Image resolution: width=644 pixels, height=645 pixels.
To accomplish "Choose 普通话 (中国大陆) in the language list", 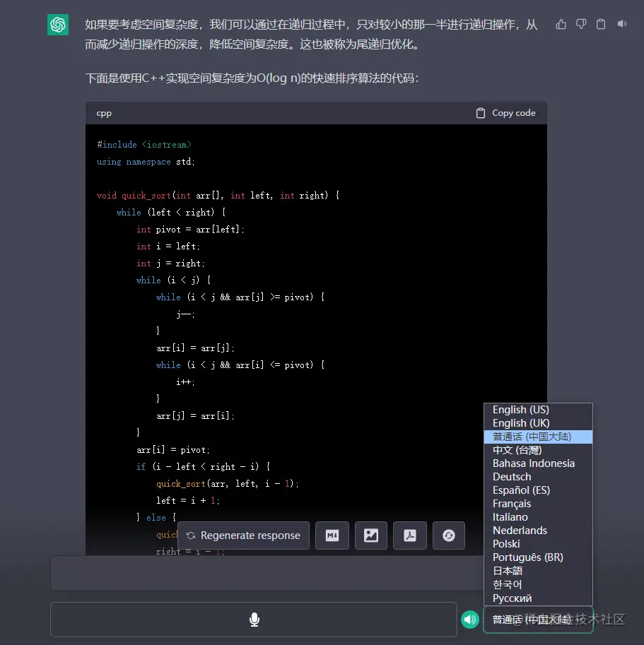I will (x=538, y=437).
